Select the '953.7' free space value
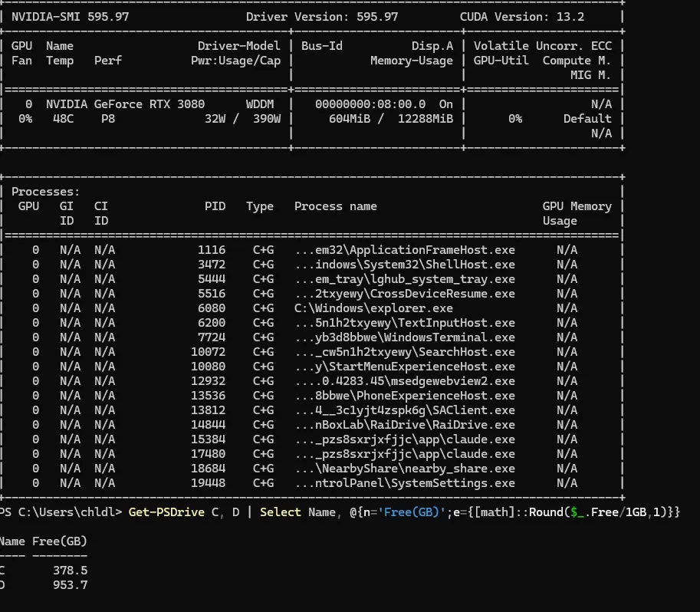The height and width of the screenshot is (612, 700). tap(70, 585)
